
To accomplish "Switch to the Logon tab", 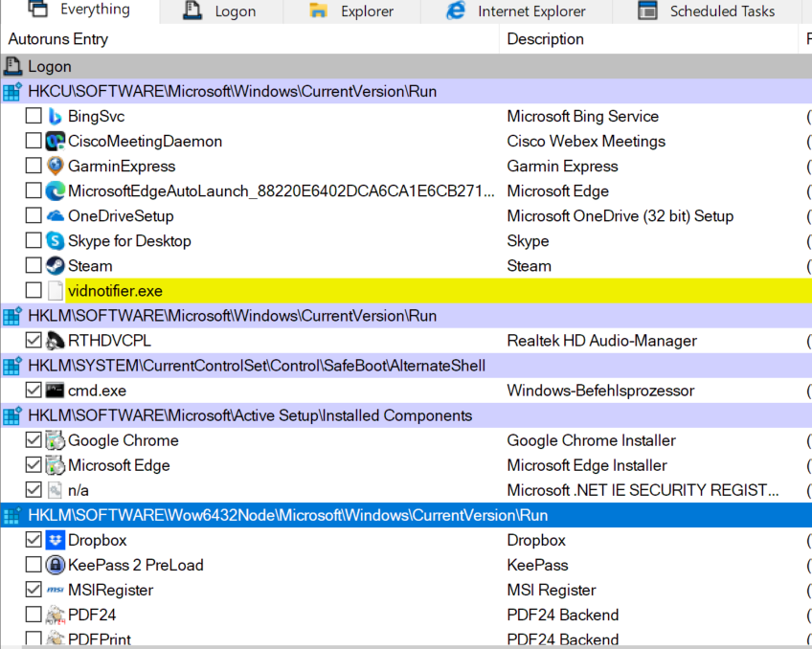I will pos(221,11).
